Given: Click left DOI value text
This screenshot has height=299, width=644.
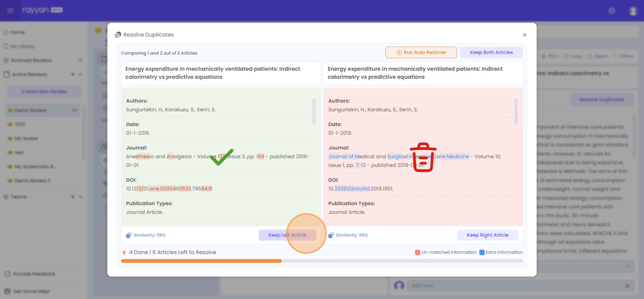Looking at the screenshot, I should point(169,189).
